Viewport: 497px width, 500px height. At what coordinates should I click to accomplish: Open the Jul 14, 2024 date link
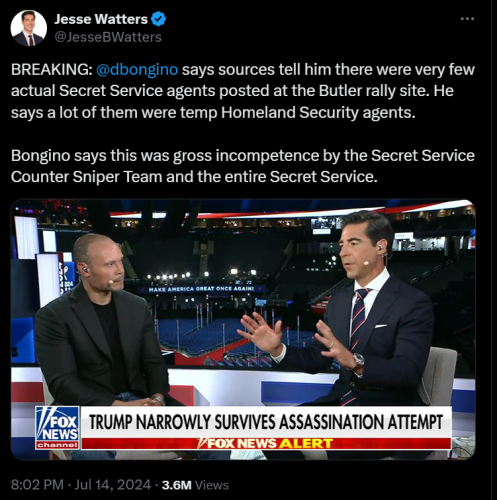[113, 485]
